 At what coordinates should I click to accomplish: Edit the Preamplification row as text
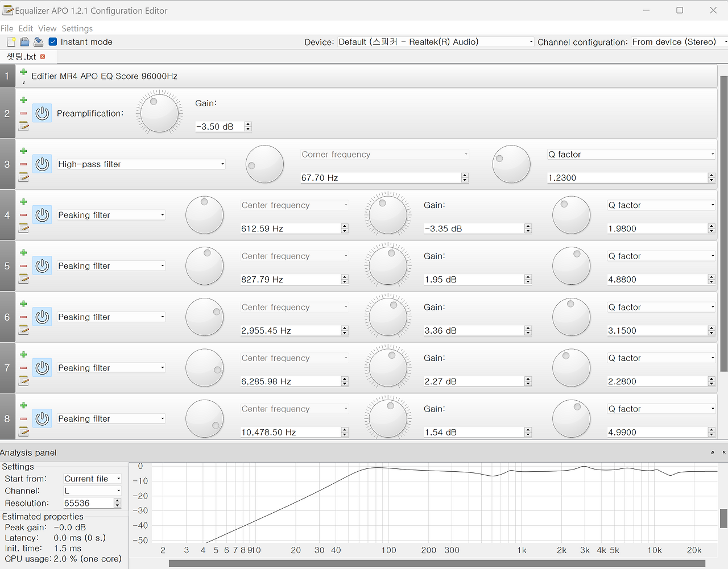click(x=23, y=127)
